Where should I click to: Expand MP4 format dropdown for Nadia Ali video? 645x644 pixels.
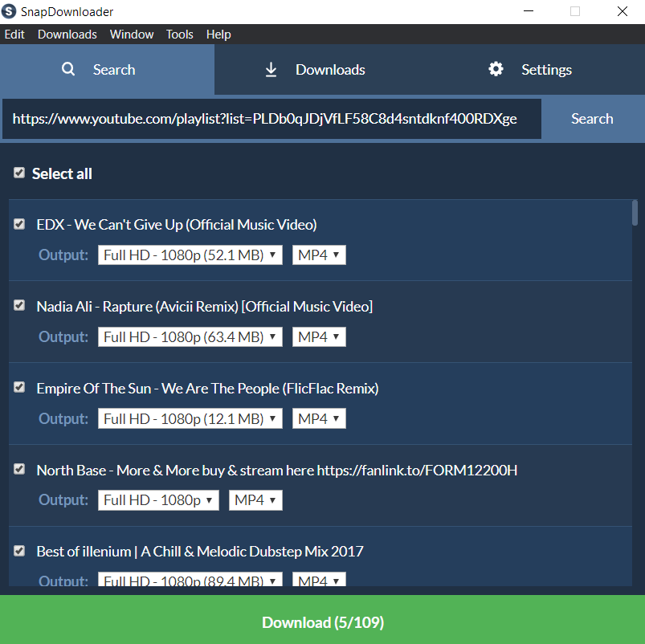(319, 337)
